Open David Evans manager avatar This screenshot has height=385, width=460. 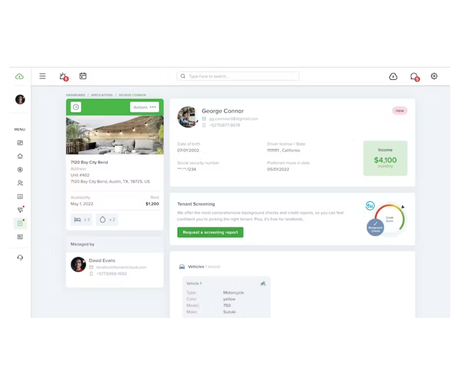(78, 264)
